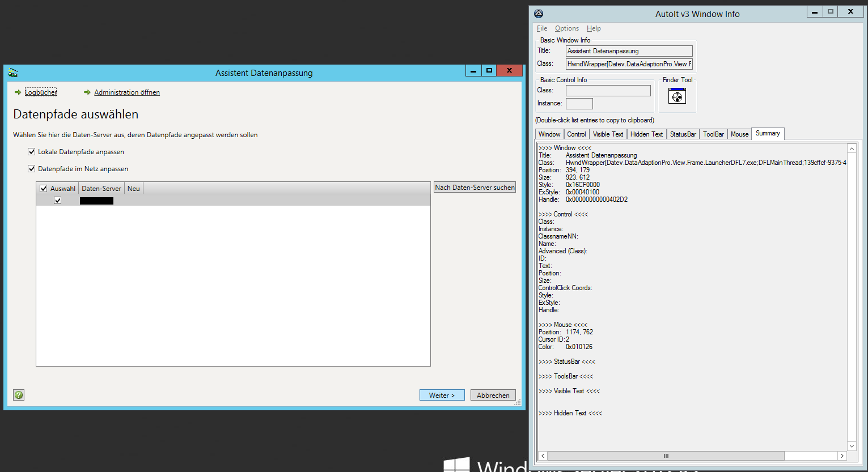
Task: Uncheck the Auswahl header checkbox
Action: click(44, 189)
